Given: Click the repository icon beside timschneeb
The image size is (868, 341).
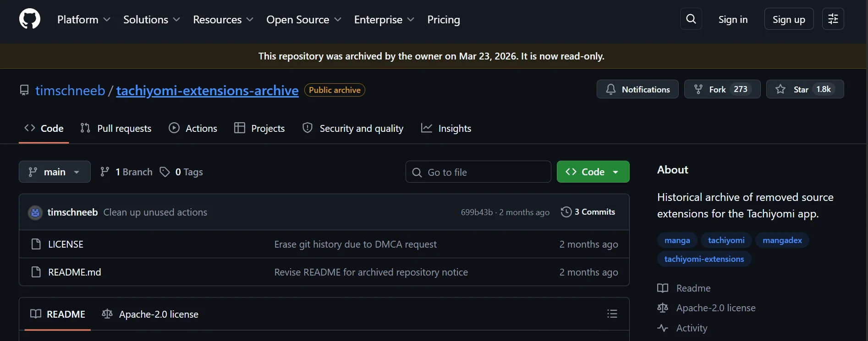Looking at the screenshot, I should (x=24, y=90).
